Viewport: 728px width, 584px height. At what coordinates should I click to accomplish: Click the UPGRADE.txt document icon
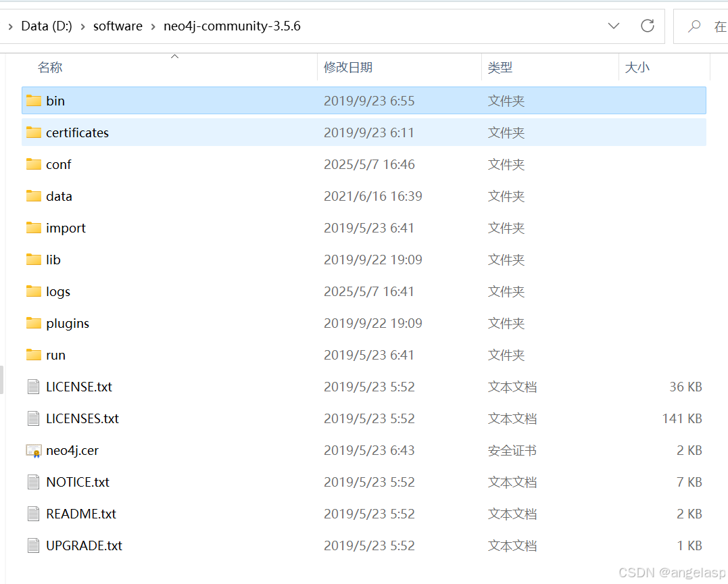(x=33, y=546)
